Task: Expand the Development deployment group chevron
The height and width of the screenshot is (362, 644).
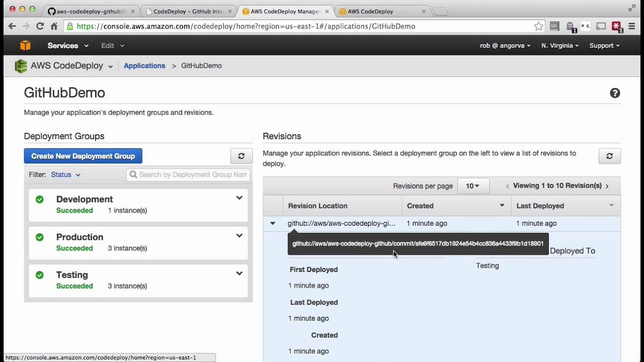Action: [x=239, y=198]
